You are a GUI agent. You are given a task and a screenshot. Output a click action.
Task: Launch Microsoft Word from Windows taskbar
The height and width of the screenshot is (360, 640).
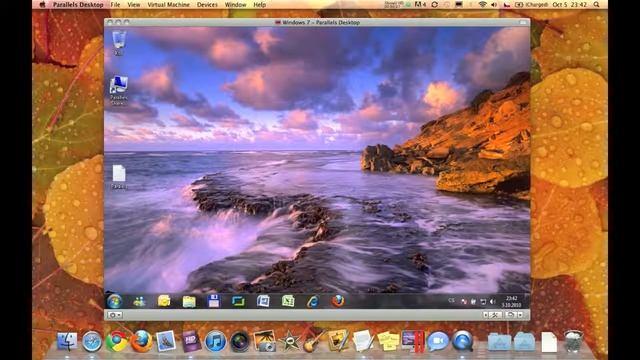click(x=263, y=301)
